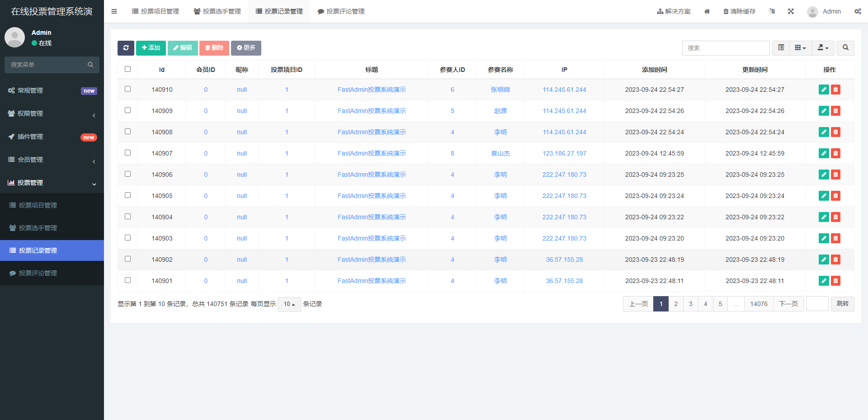The height and width of the screenshot is (420, 868).
Task: Edit record 140907 with its pencil icon
Action: [824, 153]
